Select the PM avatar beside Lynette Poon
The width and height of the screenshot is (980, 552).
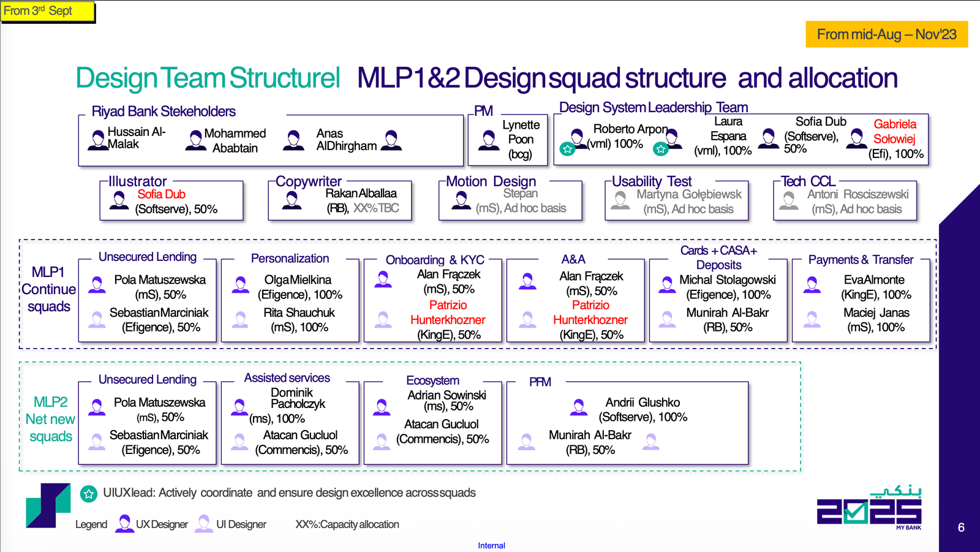pyautogui.click(x=489, y=140)
